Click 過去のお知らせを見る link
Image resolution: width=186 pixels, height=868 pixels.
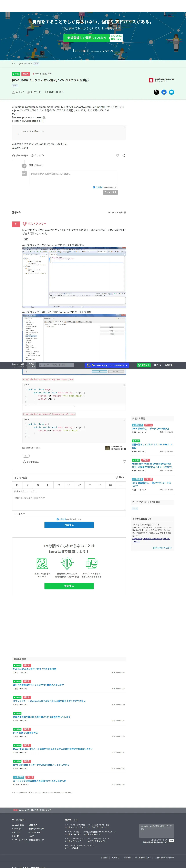pos(162,548)
